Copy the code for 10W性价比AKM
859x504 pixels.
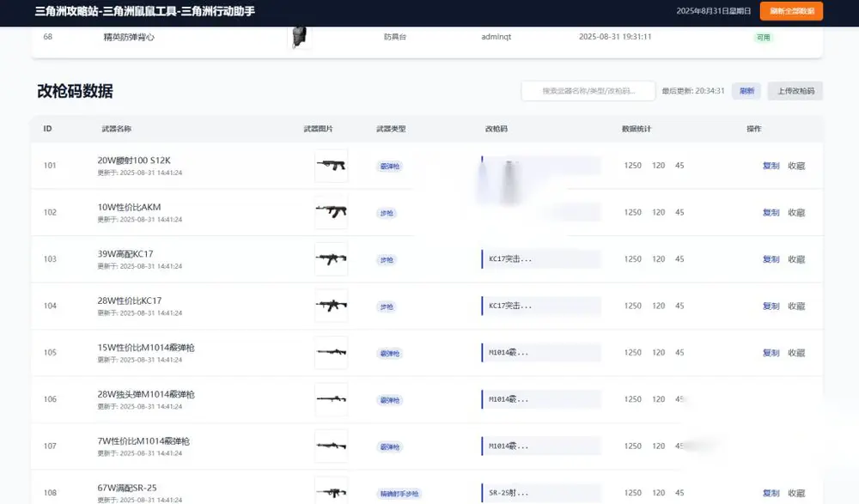click(771, 213)
